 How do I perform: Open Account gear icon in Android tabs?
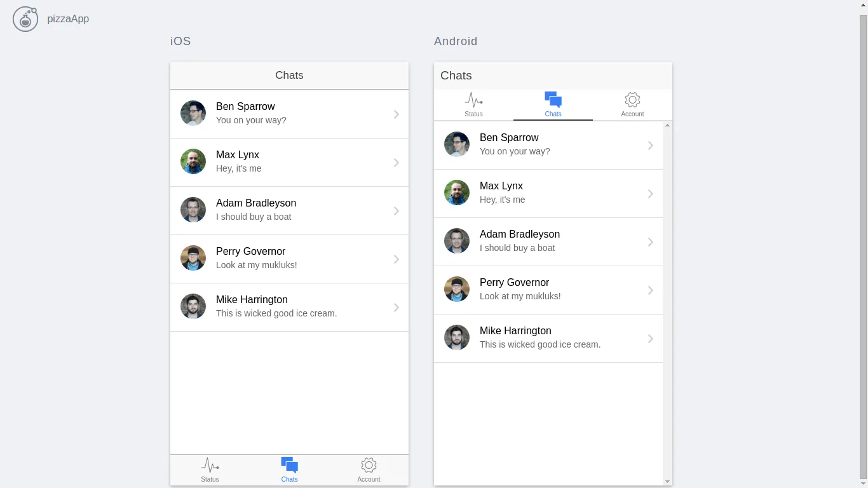pyautogui.click(x=632, y=100)
